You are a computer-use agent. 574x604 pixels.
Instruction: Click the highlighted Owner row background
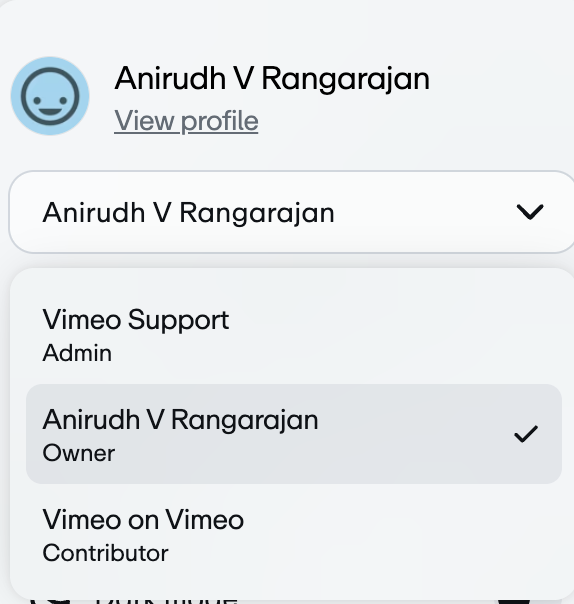click(294, 434)
